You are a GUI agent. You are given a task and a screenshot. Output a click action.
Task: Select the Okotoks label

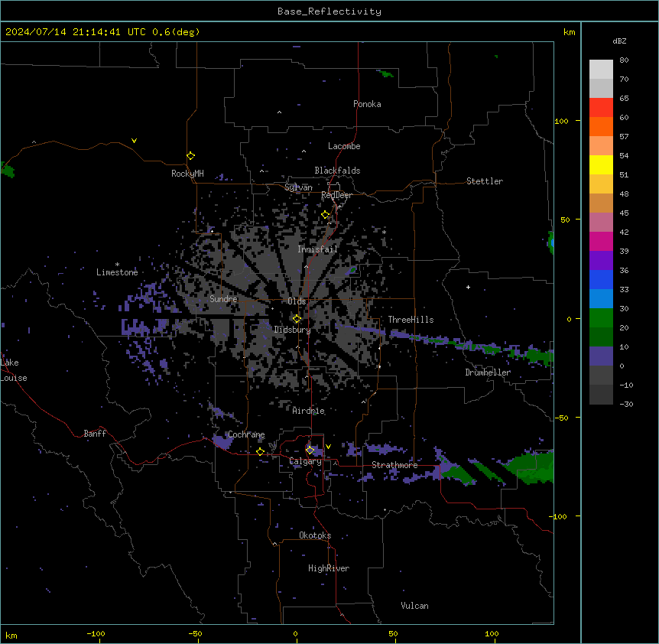[x=315, y=535]
